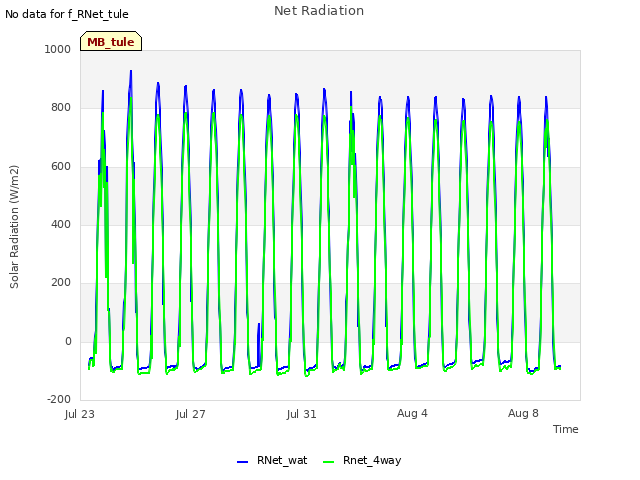The image size is (640, 480).
Task: Click the Jul 31 x-axis tick label
Action: pos(301,414)
